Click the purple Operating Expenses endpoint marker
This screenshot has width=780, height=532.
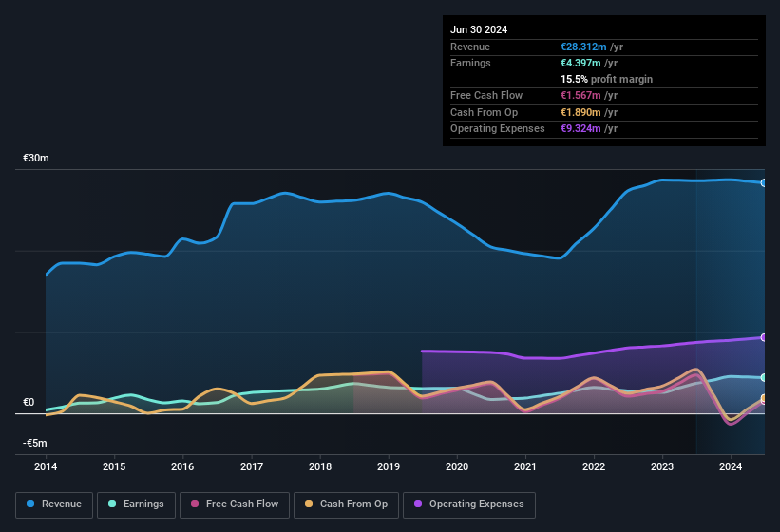pos(763,337)
